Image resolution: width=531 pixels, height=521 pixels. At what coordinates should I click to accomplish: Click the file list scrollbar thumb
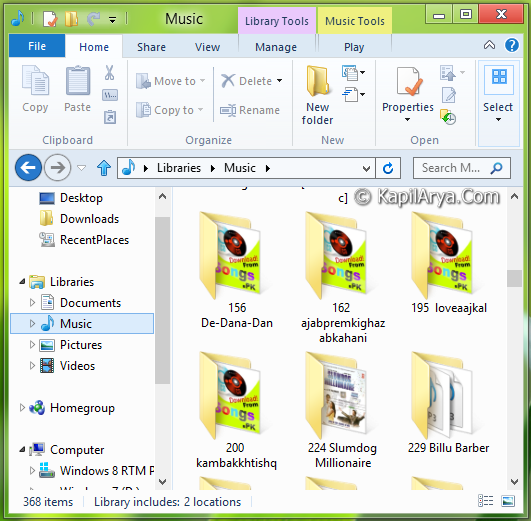514,278
